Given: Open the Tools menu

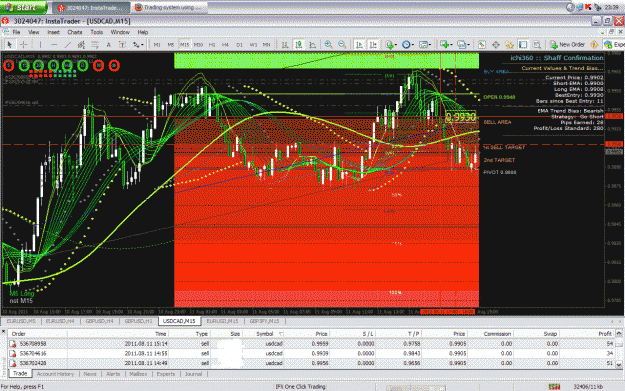Looking at the screenshot, I should pyautogui.click(x=96, y=32).
